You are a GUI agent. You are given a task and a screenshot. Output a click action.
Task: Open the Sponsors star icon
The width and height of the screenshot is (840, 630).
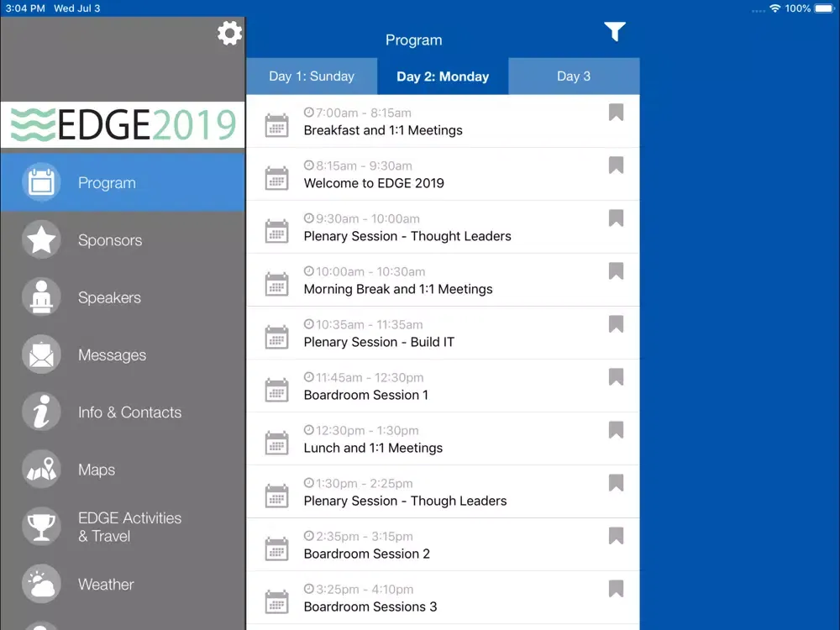pos(41,239)
